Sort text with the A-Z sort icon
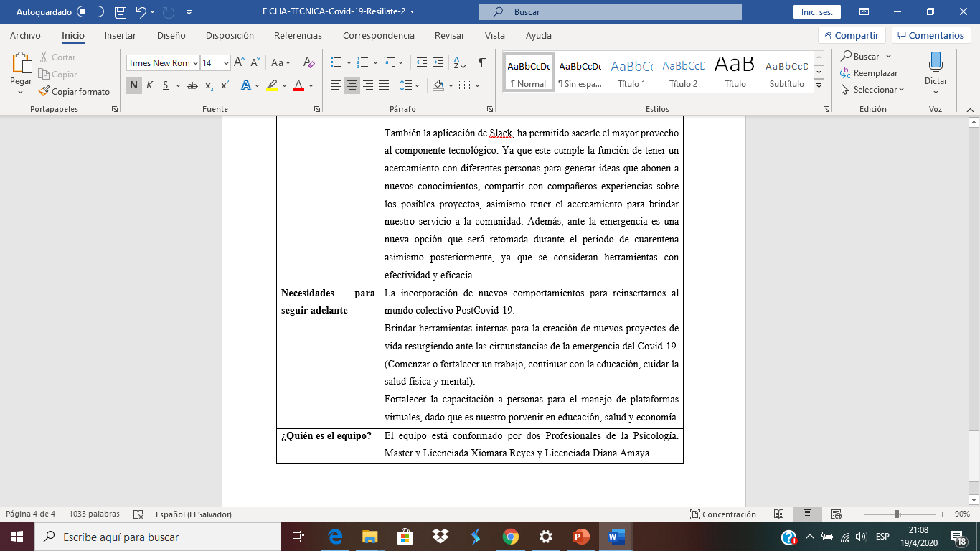This screenshot has height=551, width=980. tap(460, 62)
